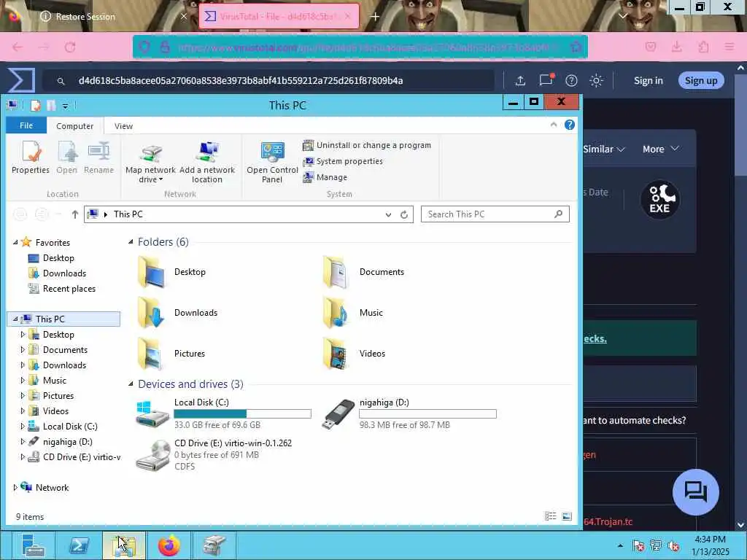747x560 pixels.
Task: Open the Quick Access Toolbar dropdown
Action: [65, 106]
